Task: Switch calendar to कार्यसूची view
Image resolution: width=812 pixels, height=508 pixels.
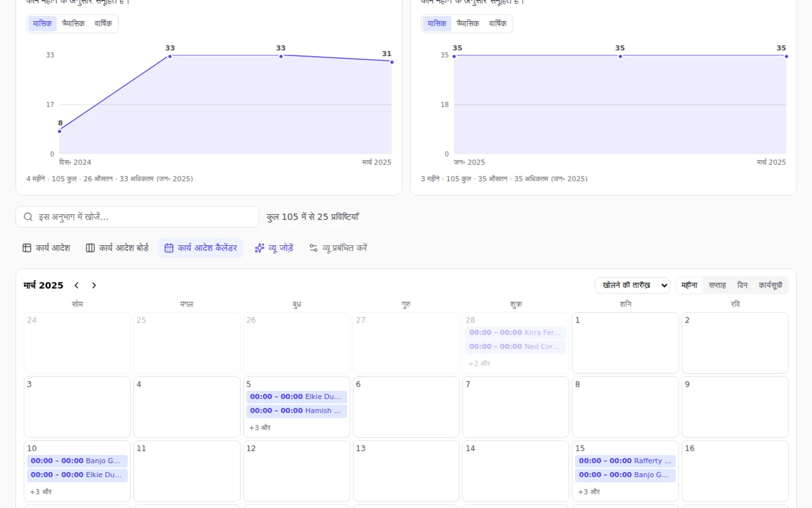Action: point(770,285)
